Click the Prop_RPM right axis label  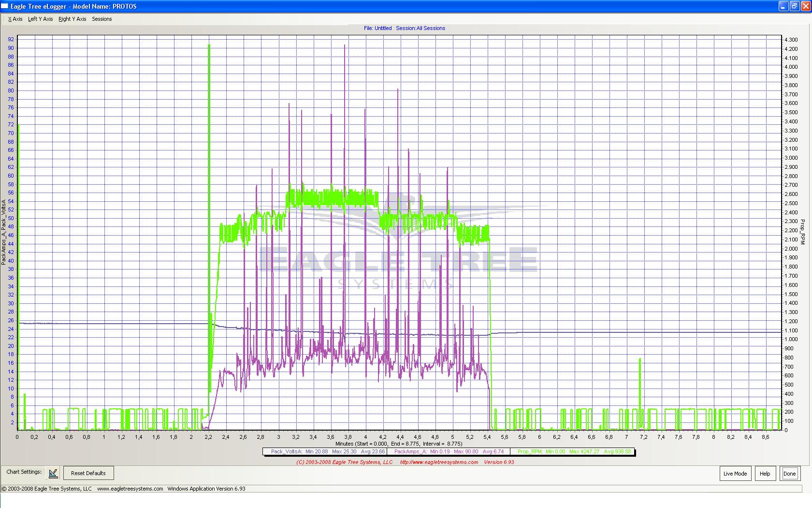[803, 232]
